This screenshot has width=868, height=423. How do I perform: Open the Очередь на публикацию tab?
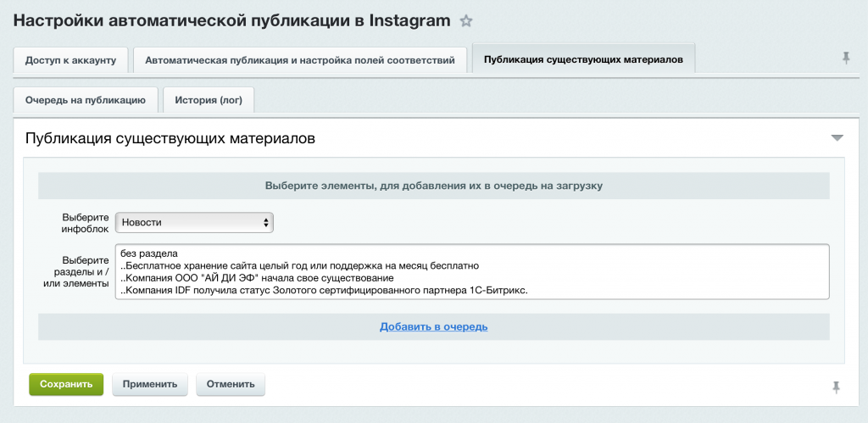[x=86, y=100]
